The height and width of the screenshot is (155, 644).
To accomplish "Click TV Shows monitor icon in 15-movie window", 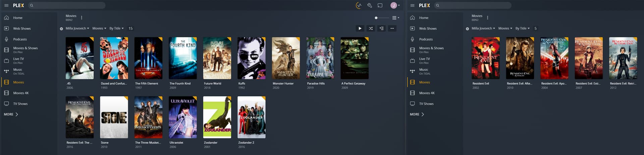I will (6, 104).
